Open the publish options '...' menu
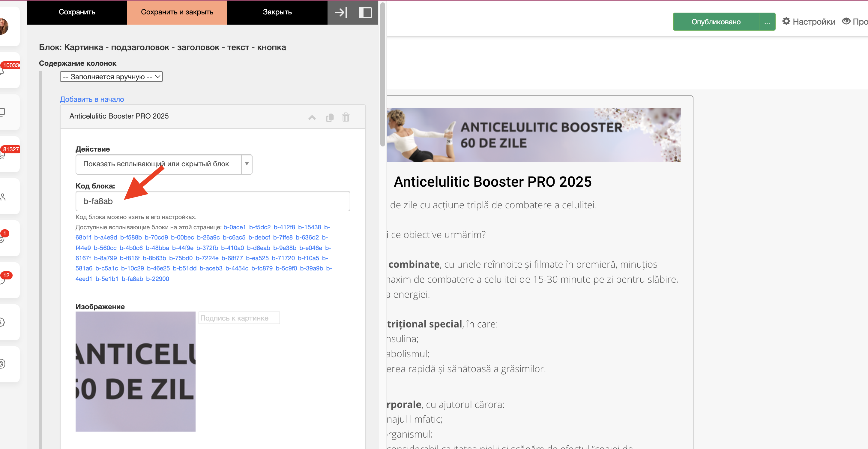868x449 pixels. 767,22
